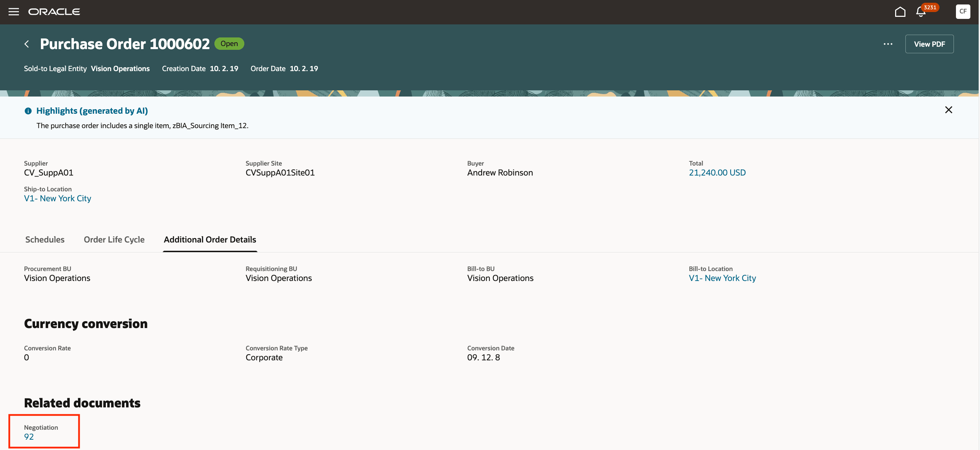The height and width of the screenshot is (450, 980).
Task: Click the Highlights info icon
Action: tap(28, 111)
